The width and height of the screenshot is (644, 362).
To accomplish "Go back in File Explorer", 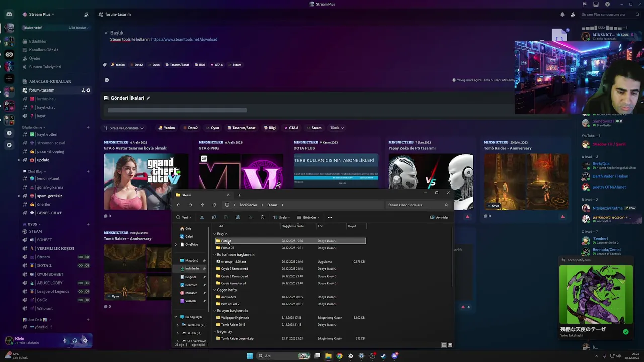I will (x=178, y=205).
